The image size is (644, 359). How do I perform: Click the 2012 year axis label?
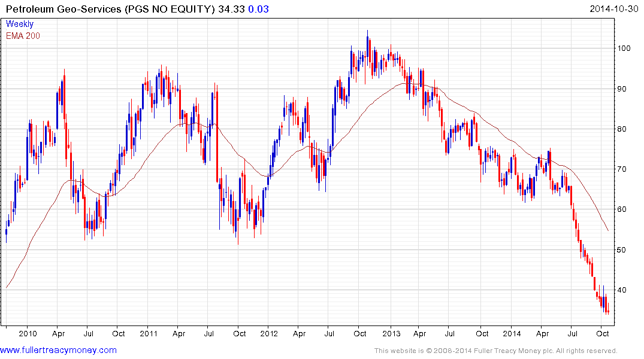point(269,333)
